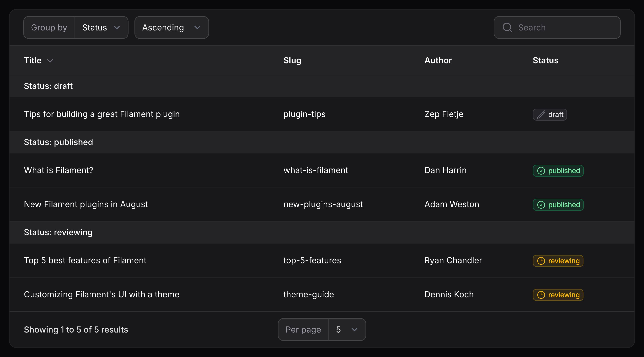Click clock icon on Customizing Filament's UI row

541,295
